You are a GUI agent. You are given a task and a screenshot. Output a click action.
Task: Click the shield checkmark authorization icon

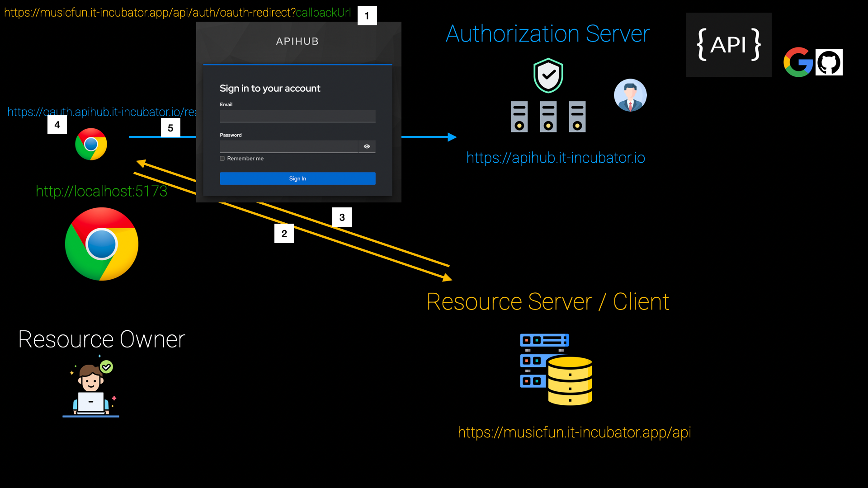(x=548, y=75)
